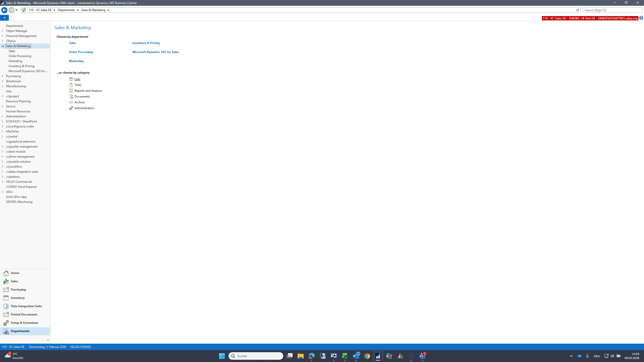This screenshot has width=644, height=362.
Task: Click the work date in status bar
Action: 48,347
